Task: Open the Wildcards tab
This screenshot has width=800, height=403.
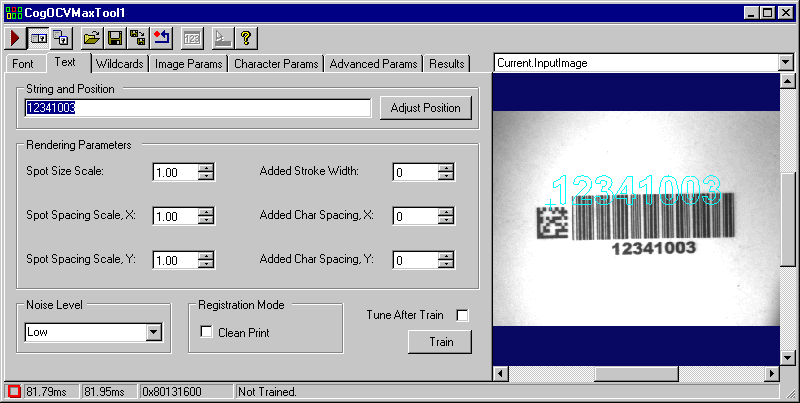Action: 120,64
